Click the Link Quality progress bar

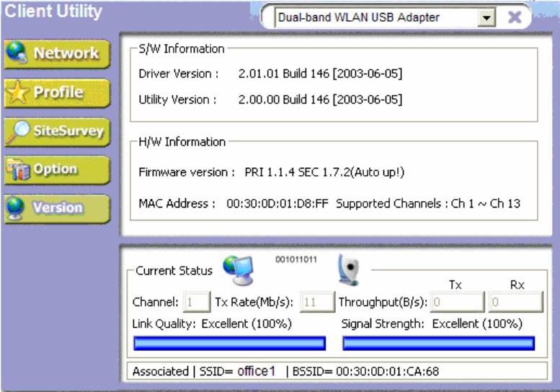(x=230, y=344)
